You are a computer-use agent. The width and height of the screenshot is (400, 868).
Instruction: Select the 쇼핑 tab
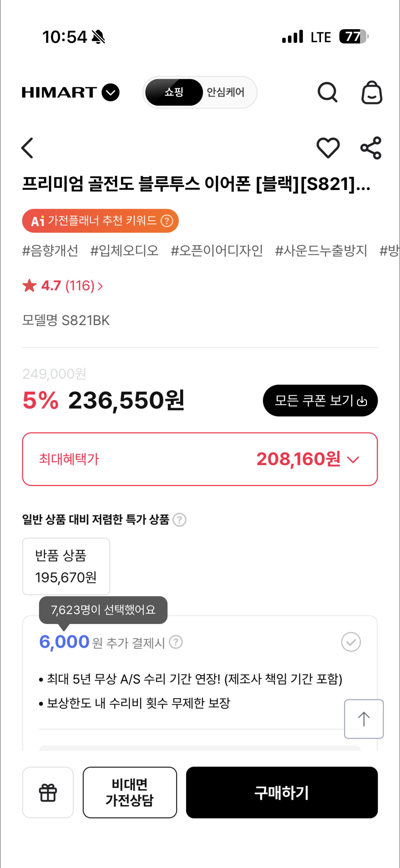[x=174, y=92]
